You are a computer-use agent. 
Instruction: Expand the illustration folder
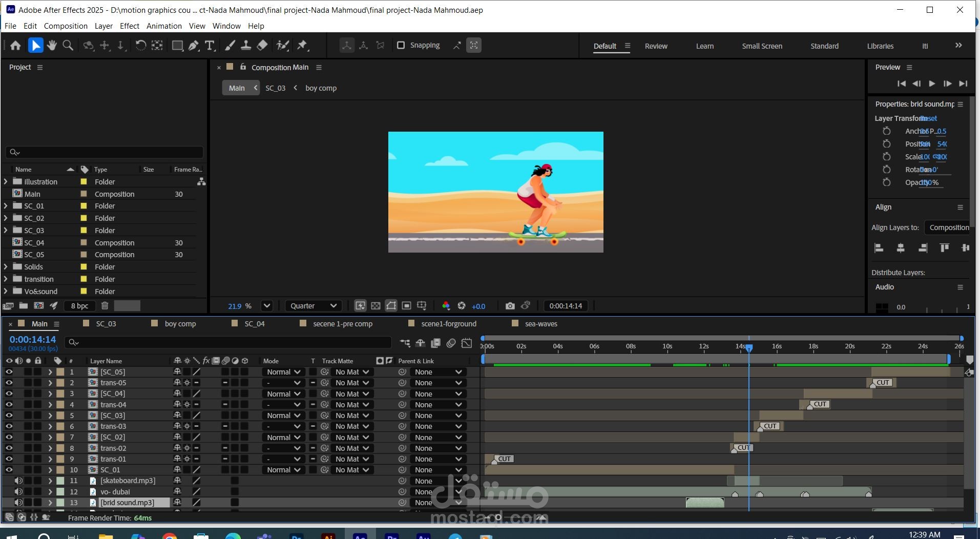(x=6, y=181)
